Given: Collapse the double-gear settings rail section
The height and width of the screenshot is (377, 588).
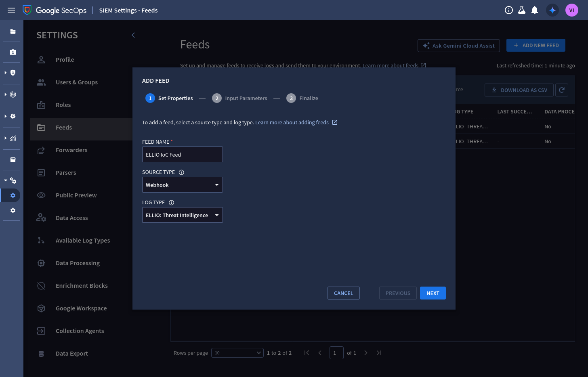Looking at the screenshot, I should tap(5, 180).
